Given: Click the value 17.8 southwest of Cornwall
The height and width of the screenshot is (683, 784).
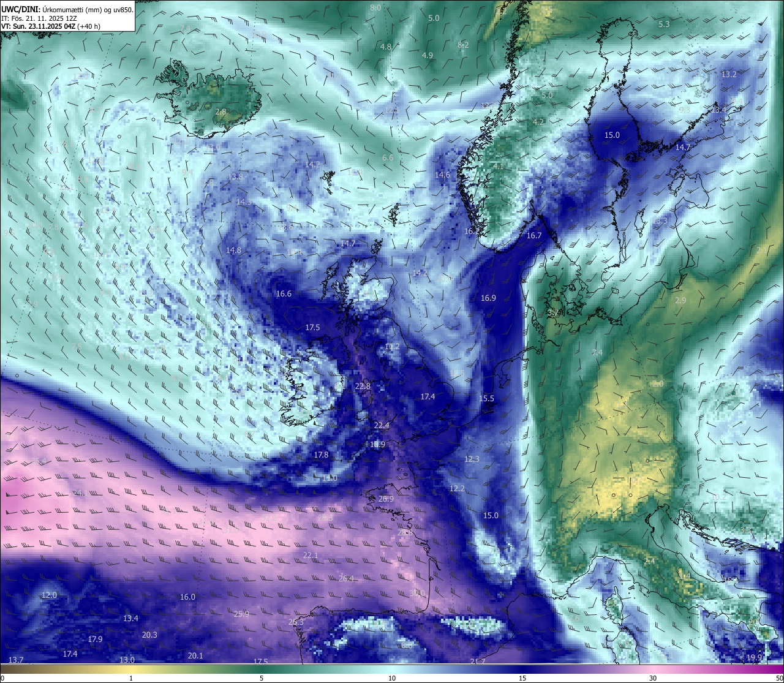Looking at the screenshot, I should click(321, 455).
